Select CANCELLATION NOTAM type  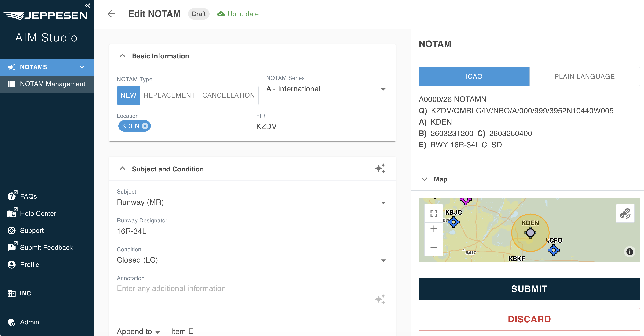pos(229,95)
